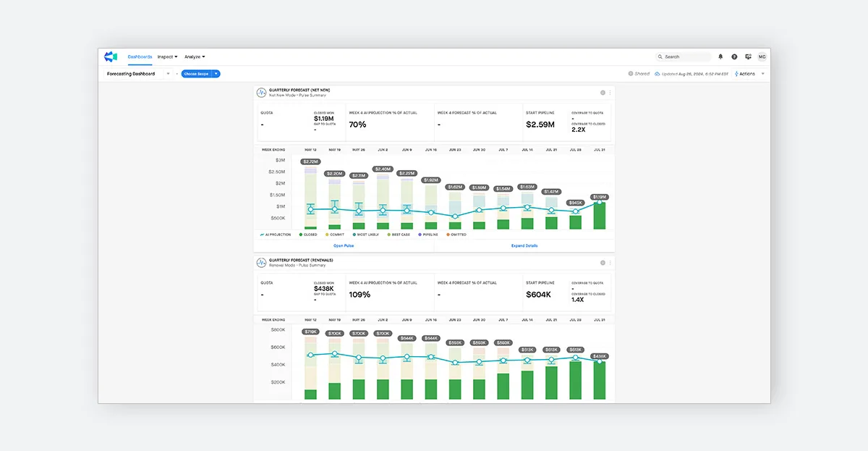The height and width of the screenshot is (451, 868).
Task: Click the 70% AI projection value
Action: pos(357,125)
